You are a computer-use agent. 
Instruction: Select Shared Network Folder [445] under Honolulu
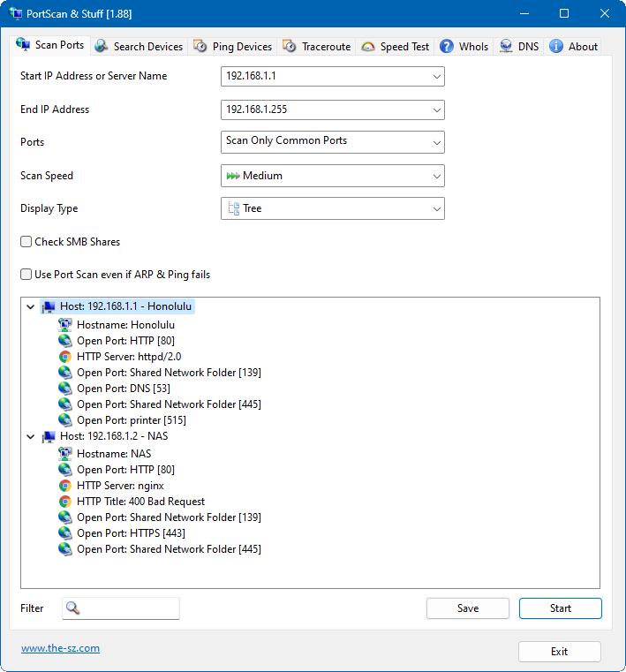[169, 404]
